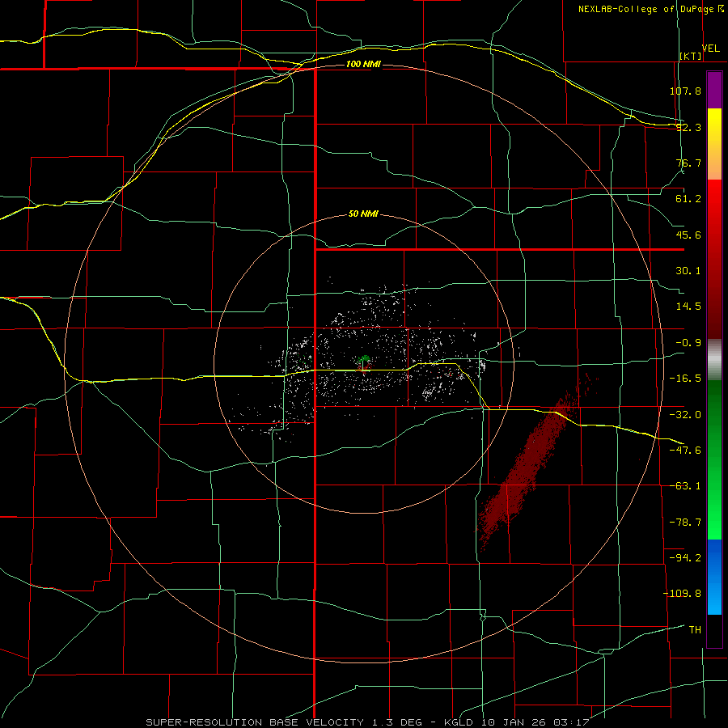Viewport: 728px width, 728px height.
Task: Select the 107.8 scale value
Action: pos(685,91)
